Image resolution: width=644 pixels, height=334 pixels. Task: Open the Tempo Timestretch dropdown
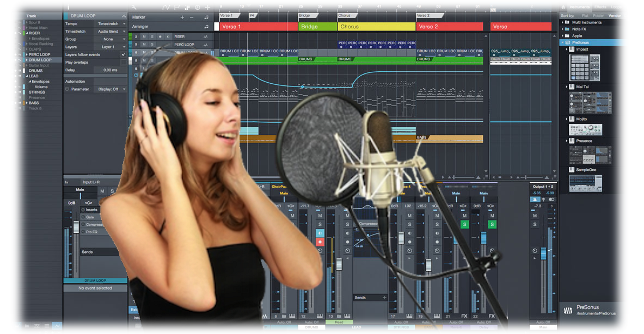(111, 24)
